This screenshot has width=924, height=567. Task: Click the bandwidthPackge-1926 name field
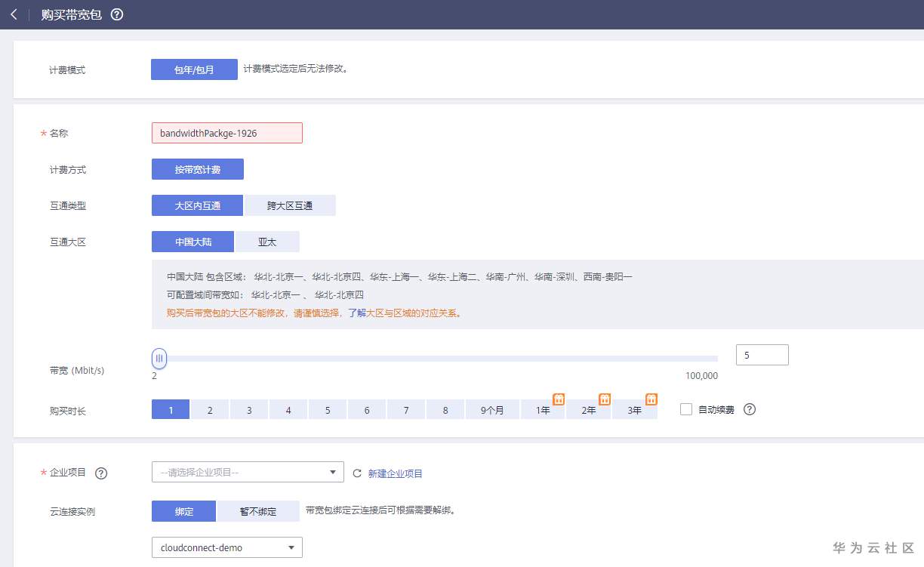pos(227,133)
